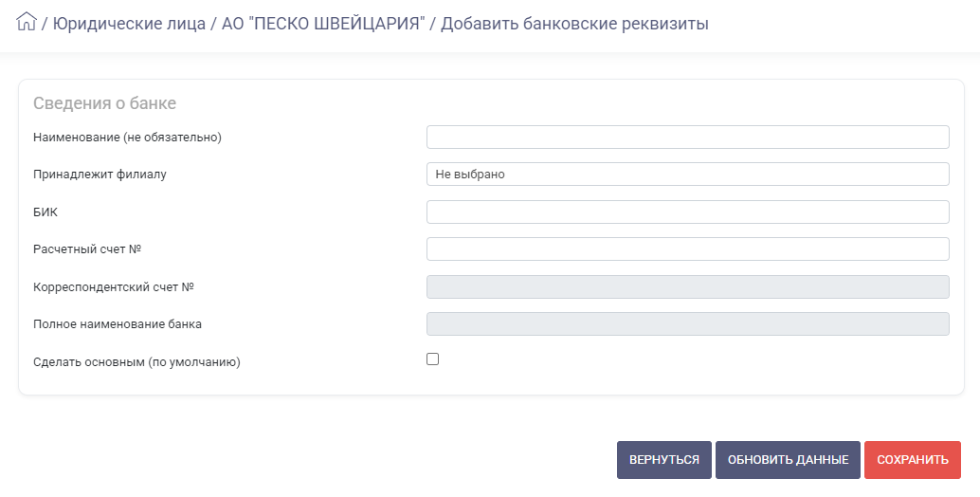Click Добавить банковские реквизиты breadcrumb text
Screen dimensions: 980x497
point(574,24)
